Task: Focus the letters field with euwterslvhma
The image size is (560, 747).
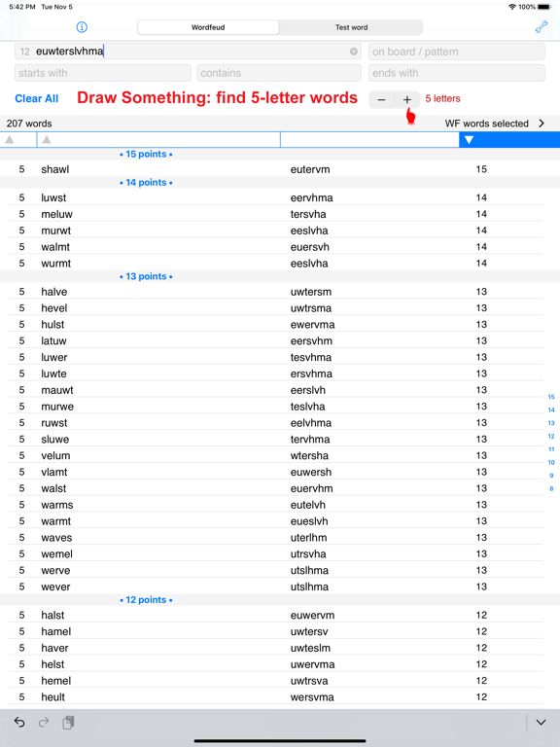Action: click(x=188, y=52)
